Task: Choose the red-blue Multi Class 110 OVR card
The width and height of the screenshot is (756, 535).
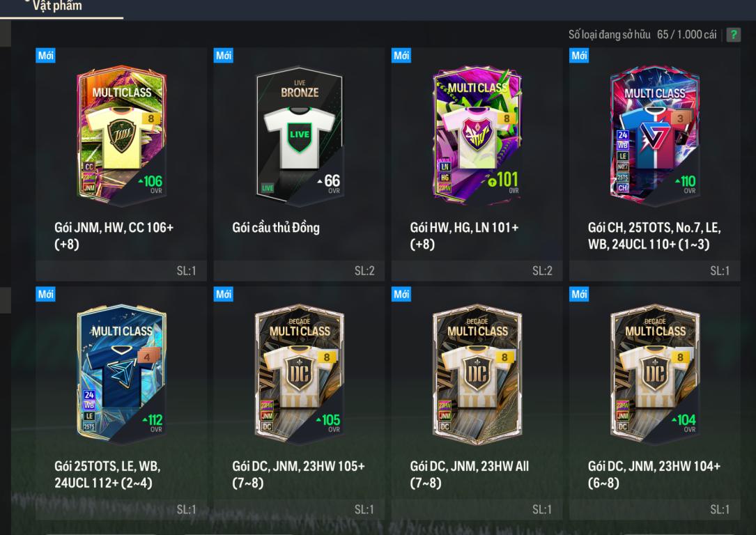Action: [x=655, y=135]
